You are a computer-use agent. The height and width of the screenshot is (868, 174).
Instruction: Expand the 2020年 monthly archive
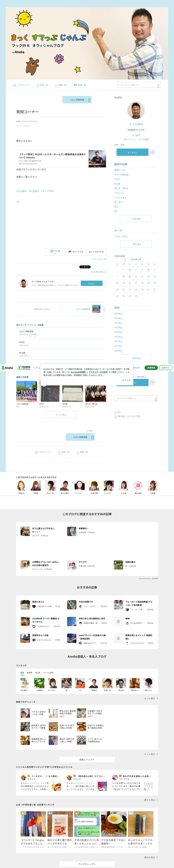tap(118, 332)
